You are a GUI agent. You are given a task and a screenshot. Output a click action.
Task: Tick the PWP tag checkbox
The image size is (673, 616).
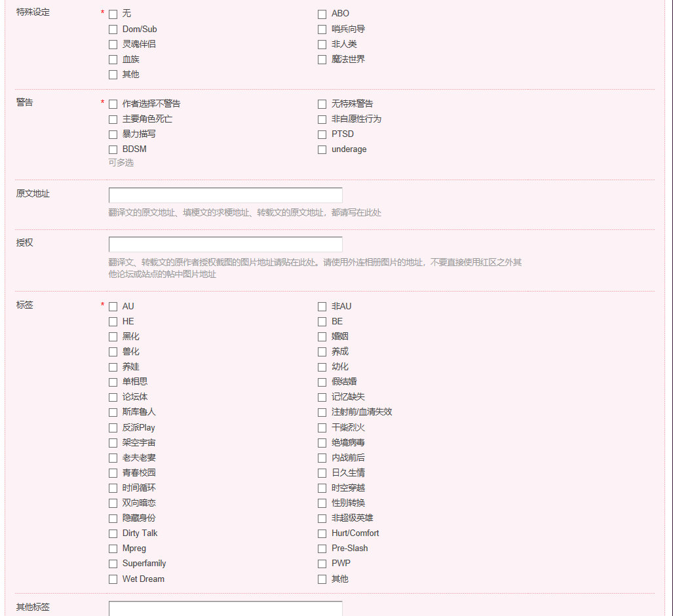(322, 564)
